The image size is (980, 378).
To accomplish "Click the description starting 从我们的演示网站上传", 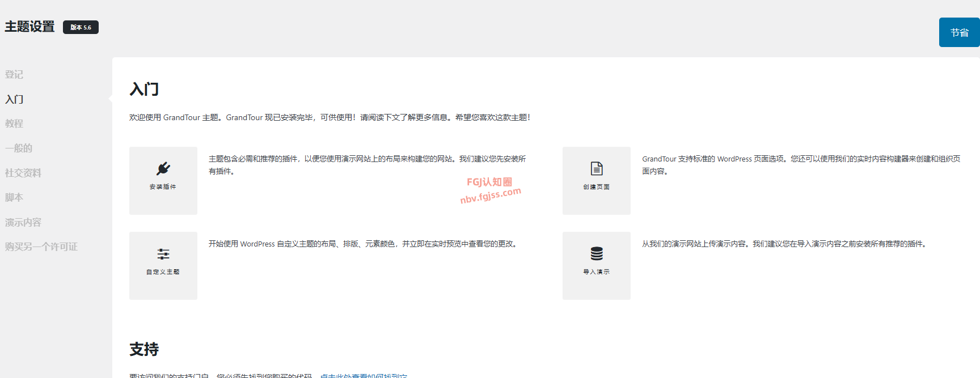I will click(x=785, y=244).
